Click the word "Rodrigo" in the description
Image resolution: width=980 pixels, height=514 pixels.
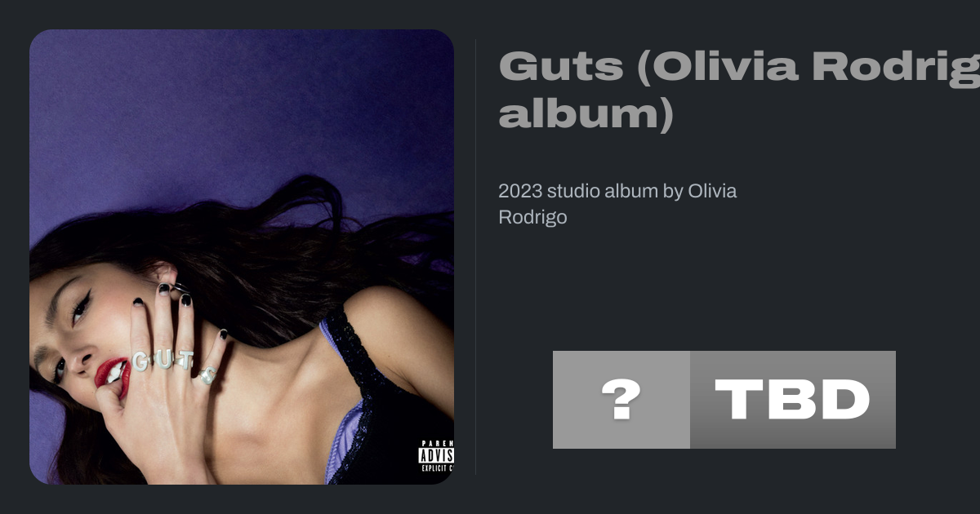(x=532, y=218)
